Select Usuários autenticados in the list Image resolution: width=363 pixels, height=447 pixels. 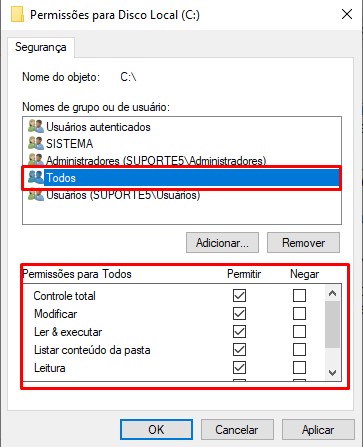98,127
